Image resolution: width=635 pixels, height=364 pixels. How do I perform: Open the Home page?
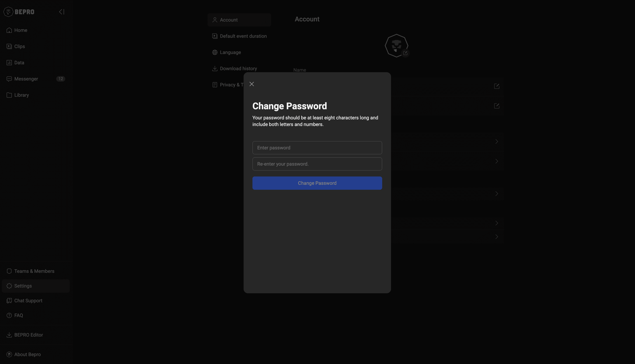20,30
